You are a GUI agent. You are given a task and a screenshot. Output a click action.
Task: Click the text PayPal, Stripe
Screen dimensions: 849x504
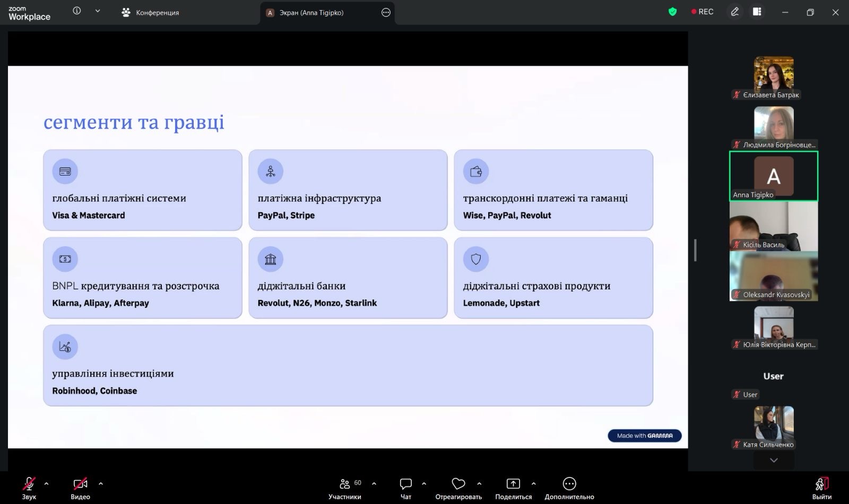[286, 215]
